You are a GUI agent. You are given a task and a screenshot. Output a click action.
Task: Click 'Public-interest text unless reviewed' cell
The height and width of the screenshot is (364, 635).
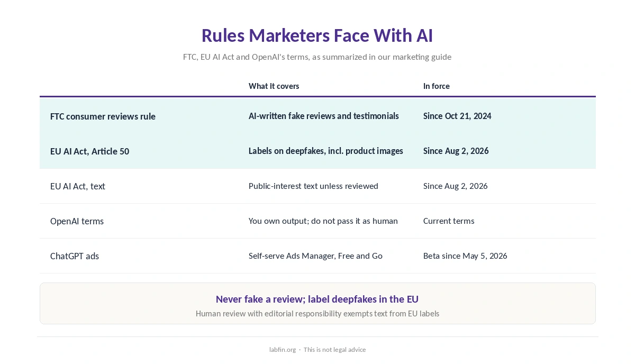313,186
